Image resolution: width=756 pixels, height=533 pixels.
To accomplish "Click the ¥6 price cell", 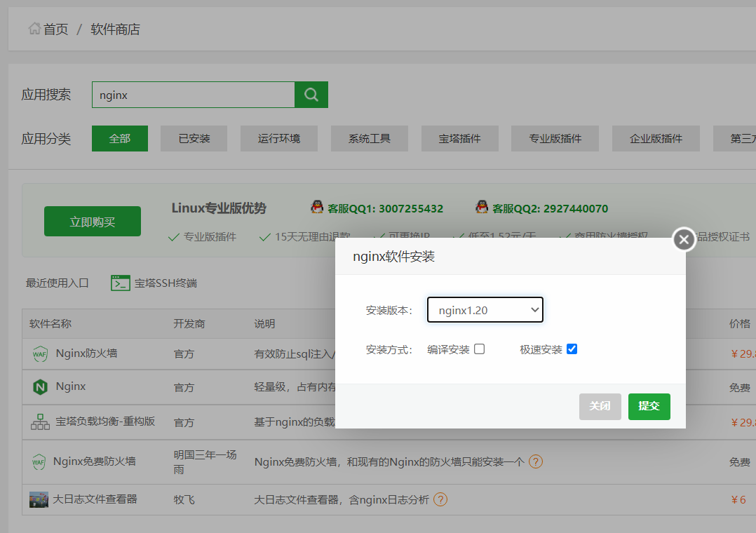I will 738,500.
